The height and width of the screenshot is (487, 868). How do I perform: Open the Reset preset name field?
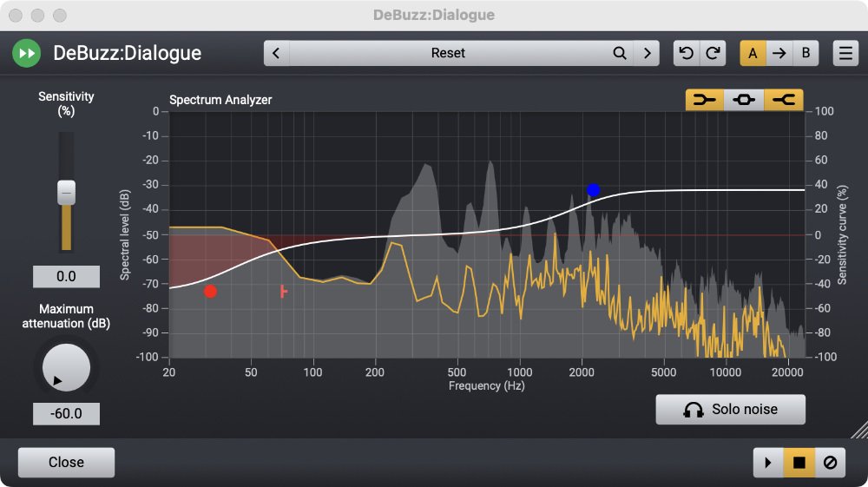tap(448, 53)
